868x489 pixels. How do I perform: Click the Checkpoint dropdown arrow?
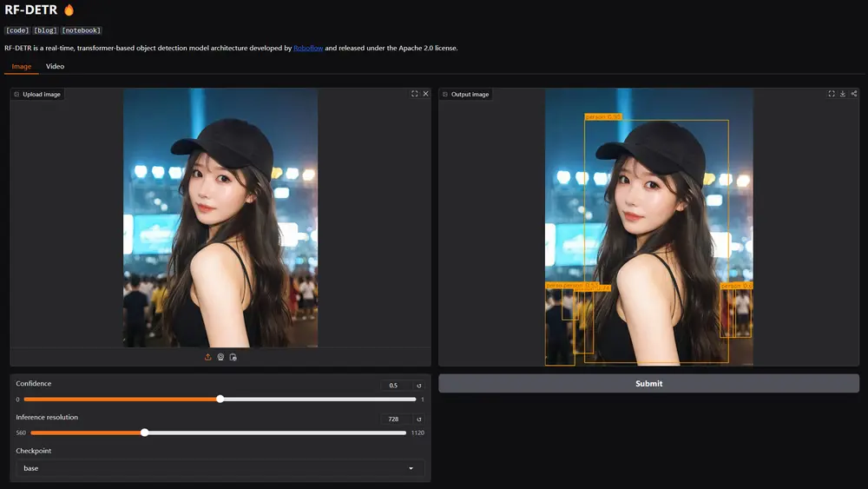(411, 468)
